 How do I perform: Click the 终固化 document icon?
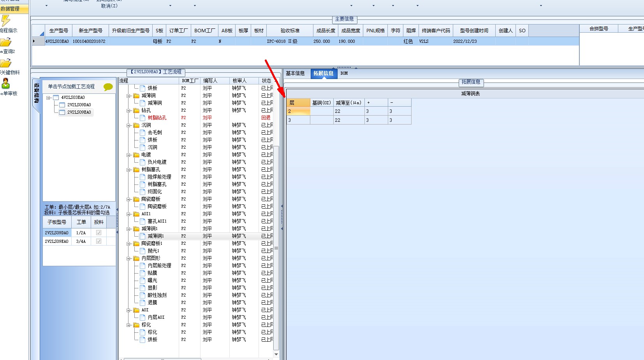pyautogui.click(x=143, y=191)
